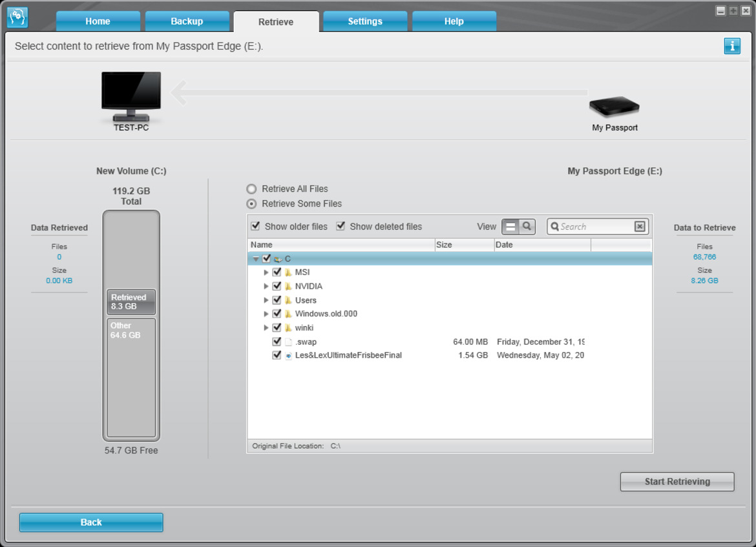This screenshot has height=547, width=756.
Task: Open the blue info icon
Action: (x=732, y=46)
